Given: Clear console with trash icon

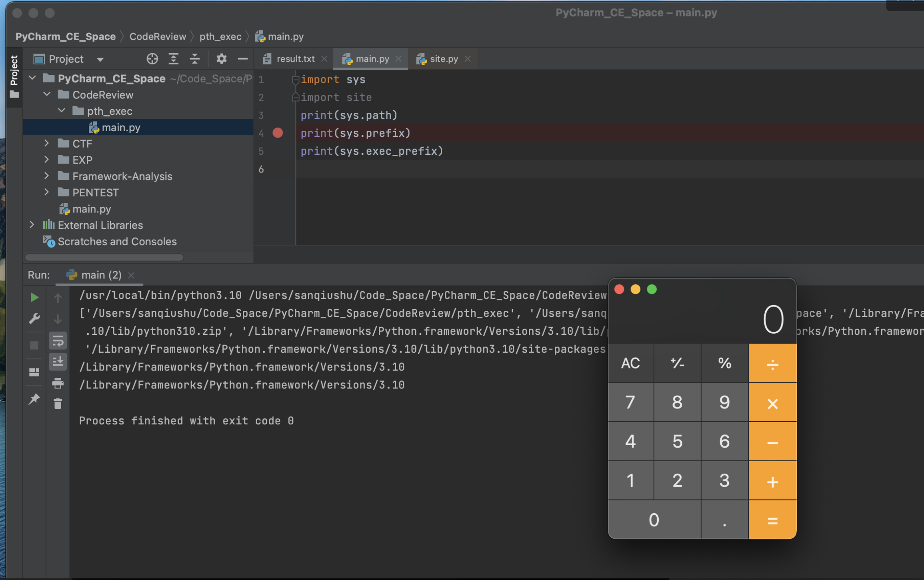Looking at the screenshot, I should pyautogui.click(x=58, y=404).
